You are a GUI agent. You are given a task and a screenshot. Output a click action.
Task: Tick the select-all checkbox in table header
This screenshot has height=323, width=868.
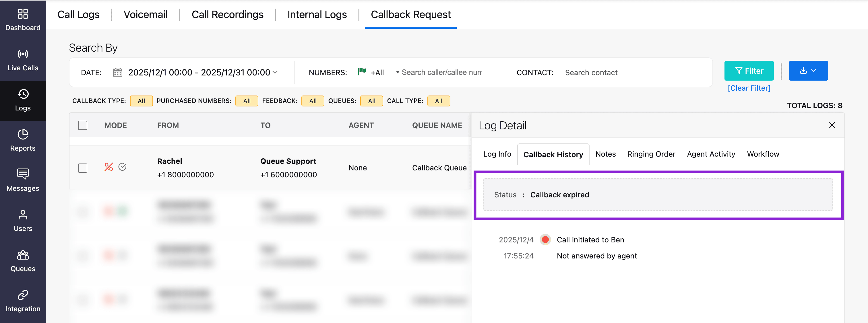[83, 125]
